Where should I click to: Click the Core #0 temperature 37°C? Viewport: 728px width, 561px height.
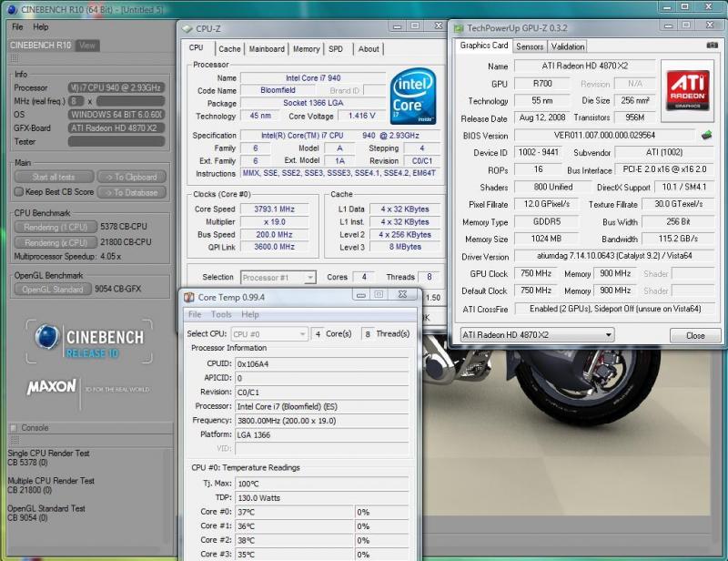(294, 512)
